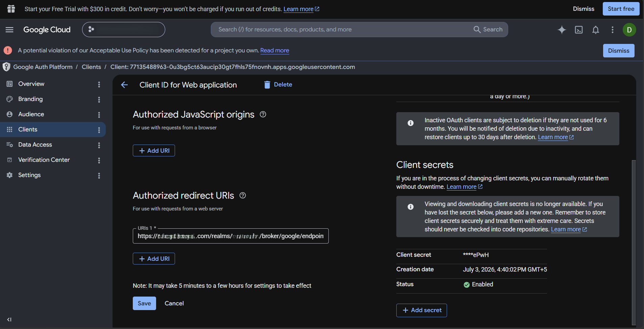Click info icon in secrets viewing notice

411,207
